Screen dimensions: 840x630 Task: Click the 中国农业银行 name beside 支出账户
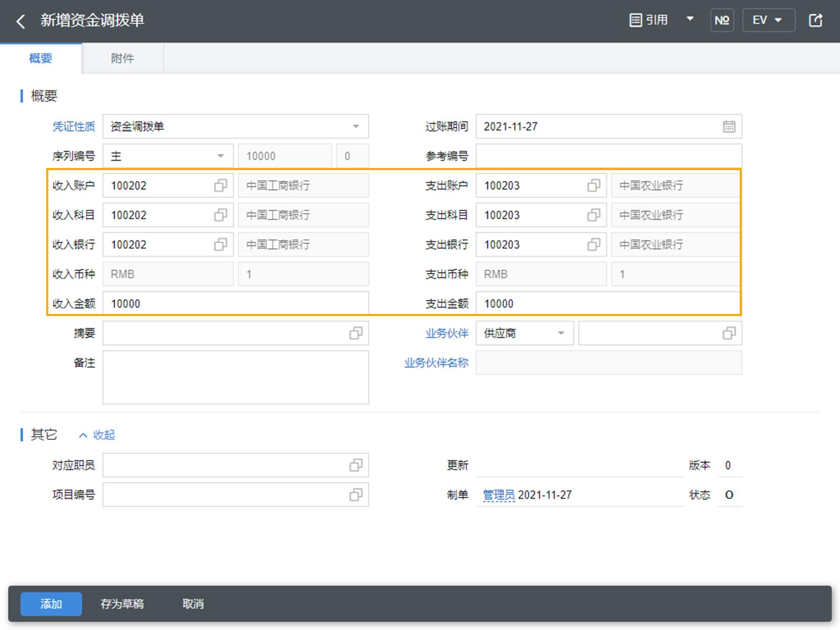[x=676, y=185]
